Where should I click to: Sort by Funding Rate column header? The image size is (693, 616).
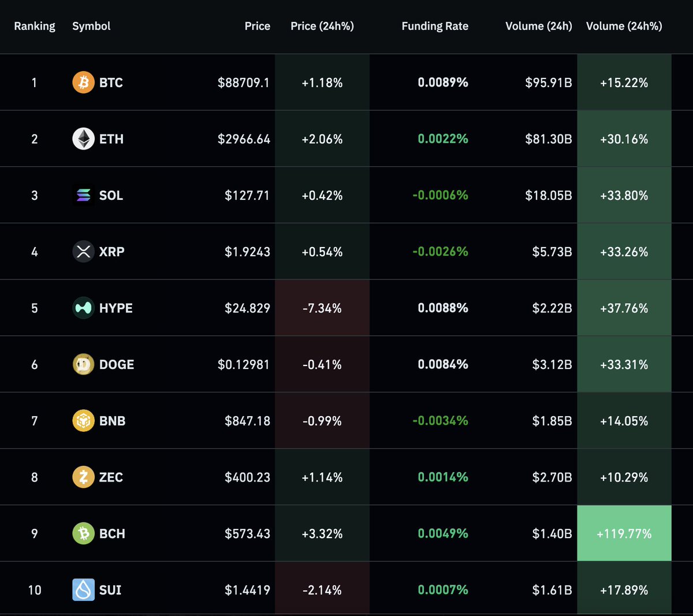click(435, 26)
